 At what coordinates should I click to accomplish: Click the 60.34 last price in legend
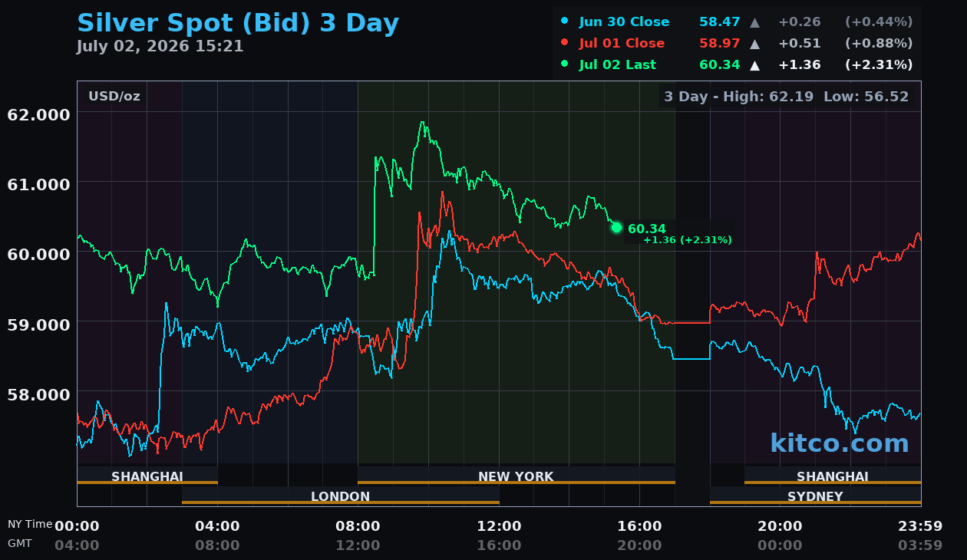click(719, 65)
